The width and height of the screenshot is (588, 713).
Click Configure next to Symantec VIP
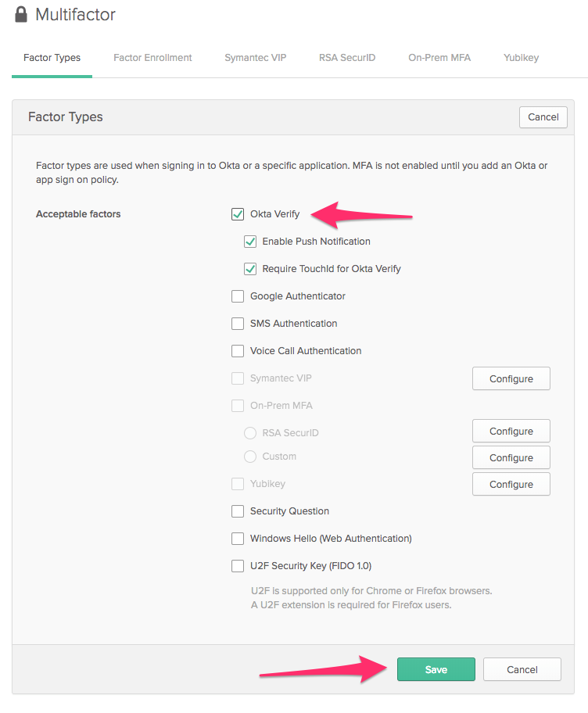point(511,378)
